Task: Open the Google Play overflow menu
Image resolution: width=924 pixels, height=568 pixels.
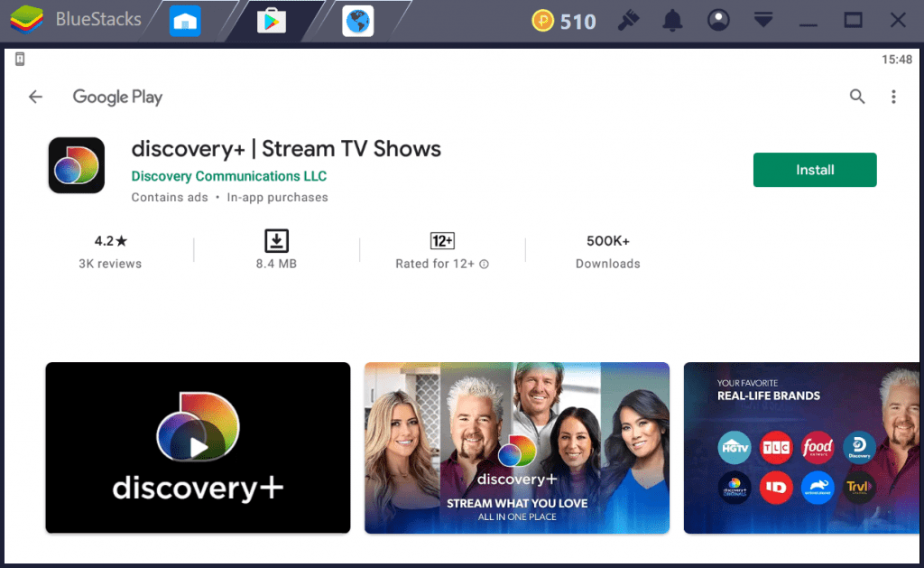Action: coord(893,97)
